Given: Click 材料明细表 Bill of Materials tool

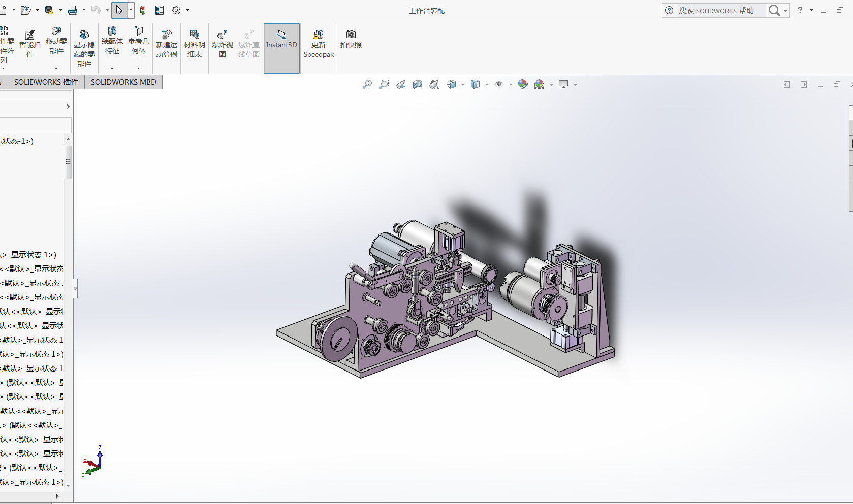Looking at the screenshot, I should (195, 44).
